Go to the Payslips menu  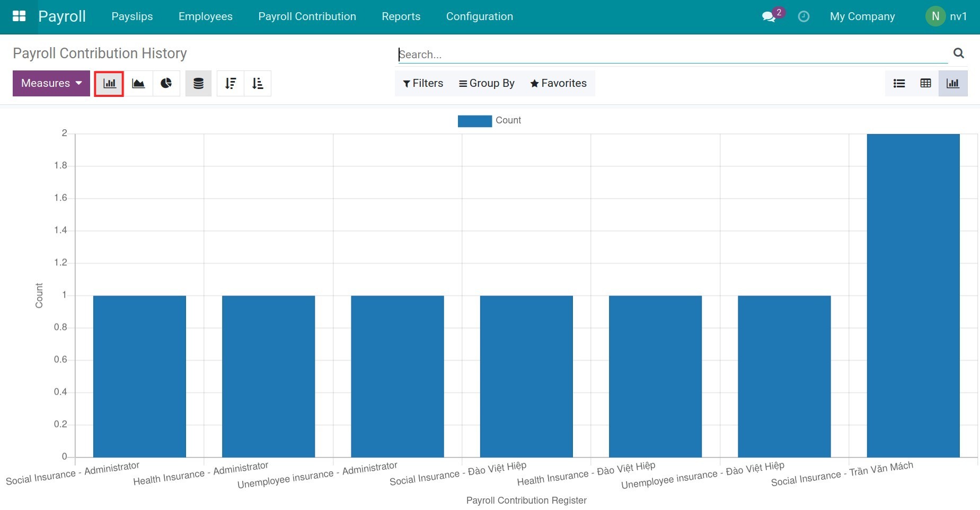[132, 16]
